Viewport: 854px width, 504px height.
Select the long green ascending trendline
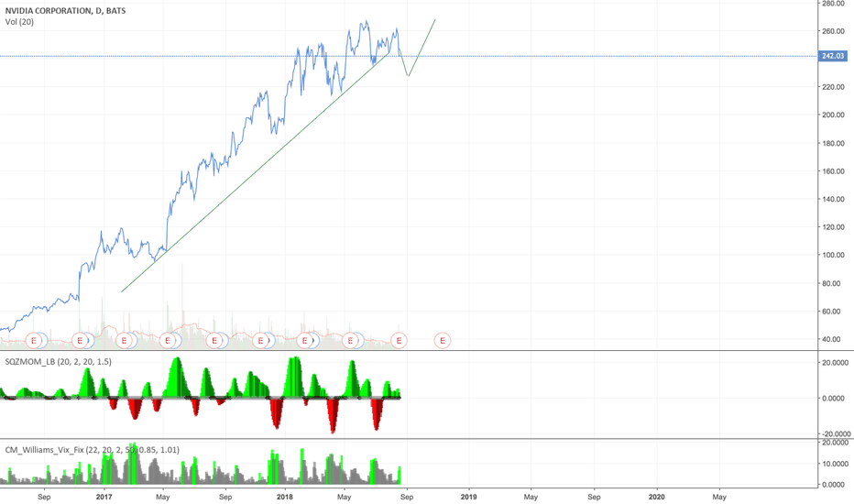click(x=255, y=172)
